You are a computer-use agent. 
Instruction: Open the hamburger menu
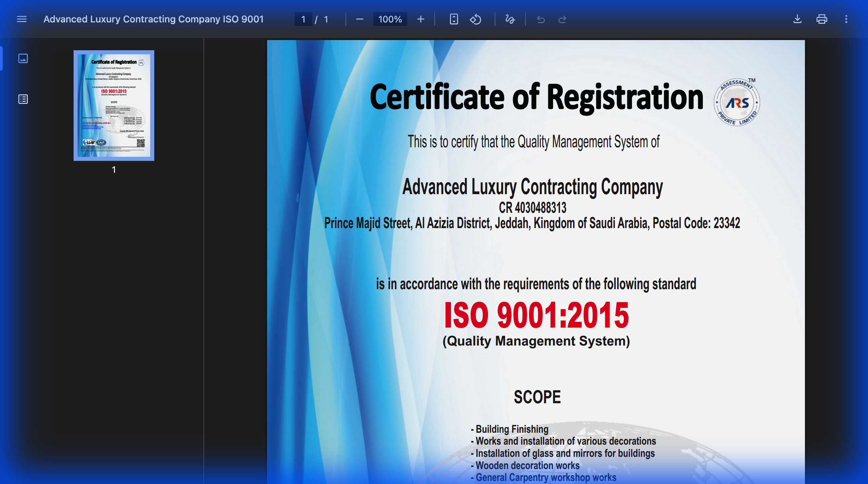point(21,19)
